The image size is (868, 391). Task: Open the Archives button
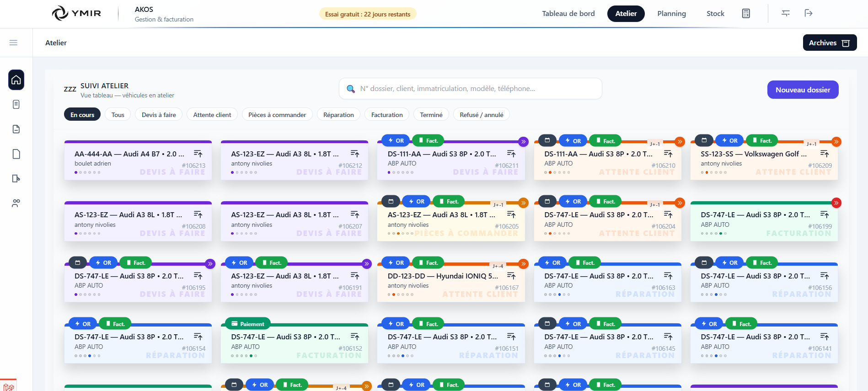point(829,43)
